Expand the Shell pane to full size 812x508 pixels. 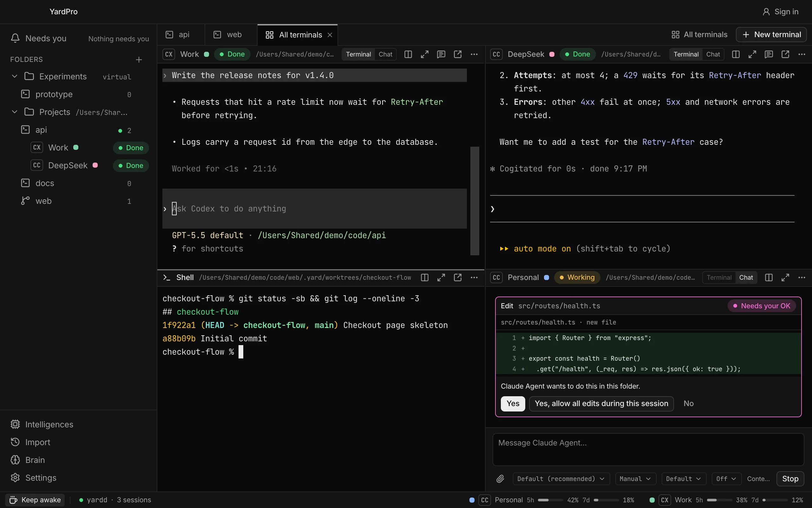(x=441, y=277)
